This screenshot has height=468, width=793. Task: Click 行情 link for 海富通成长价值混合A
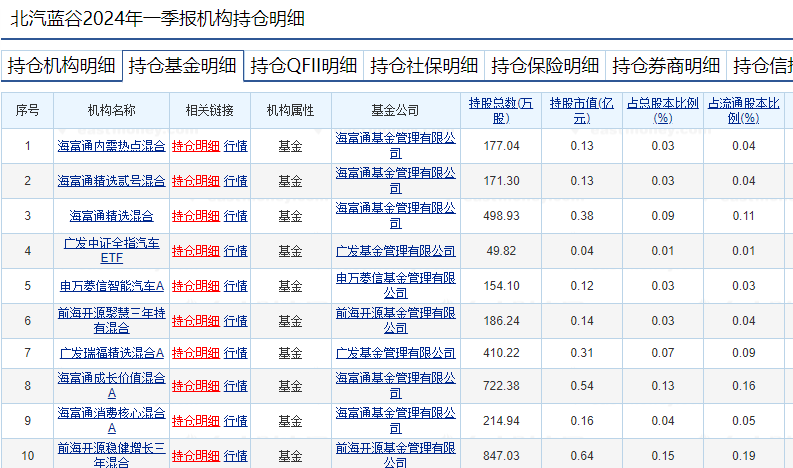[x=235, y=386]
